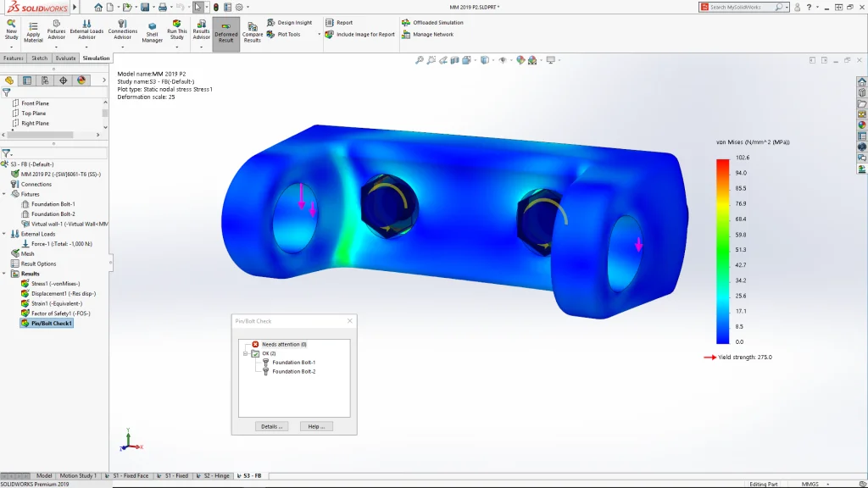Image resolution: width=868 pixels, height=488 pixels.
Task: Click Apply Material in the ribbon
Action: click(x=33, y=32)
